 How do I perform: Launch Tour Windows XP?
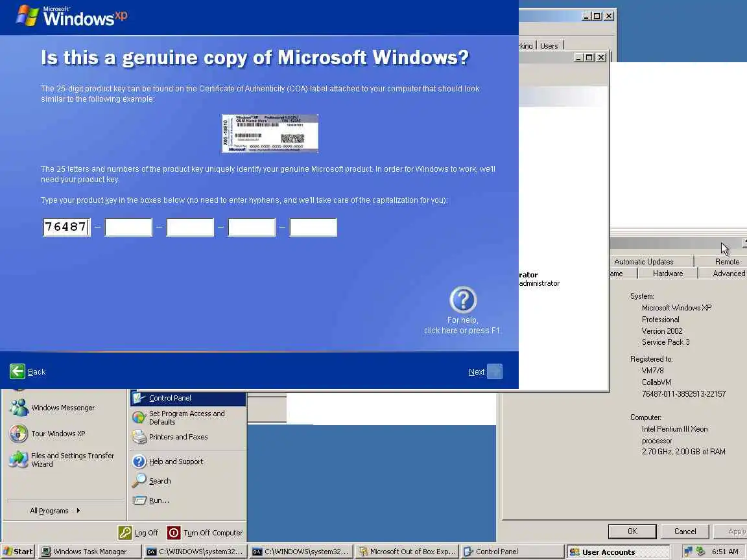click(64, 434)
